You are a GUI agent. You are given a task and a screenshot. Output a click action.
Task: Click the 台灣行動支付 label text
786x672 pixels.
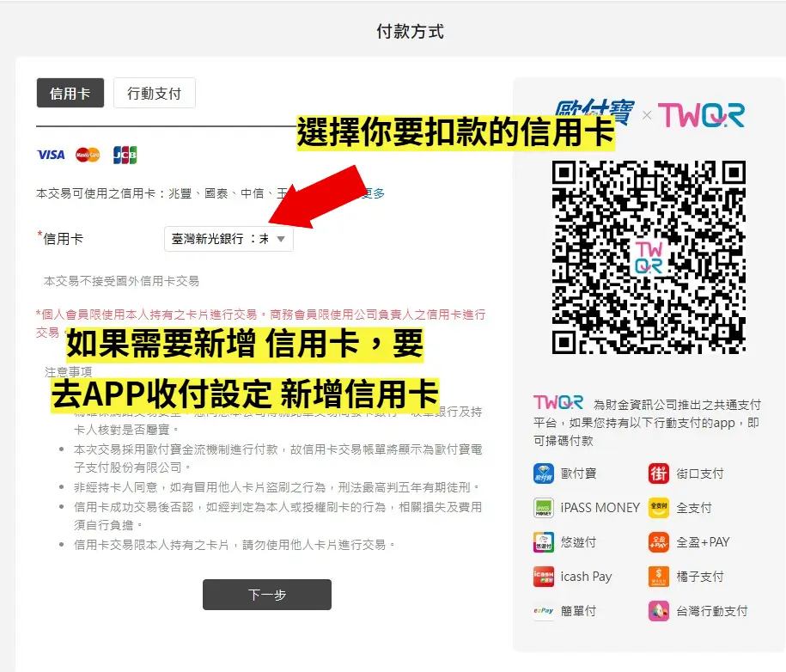pyautogui.click(x=712, y=611)
